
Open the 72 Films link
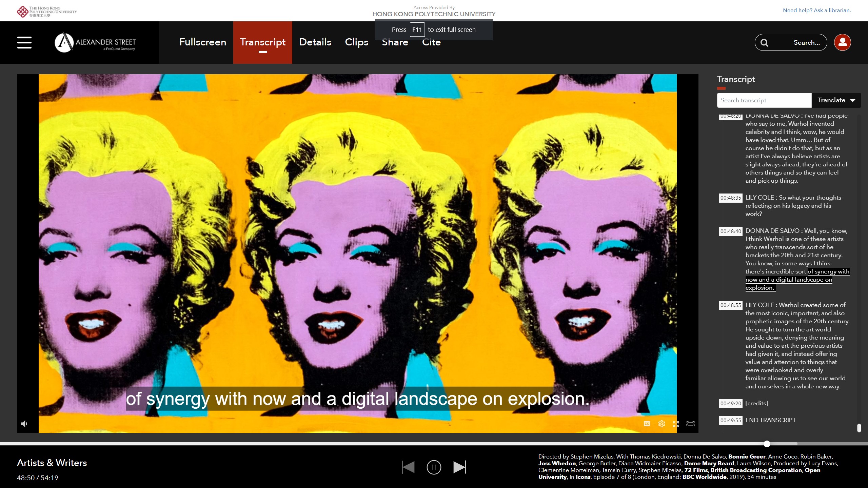(696, 470)
